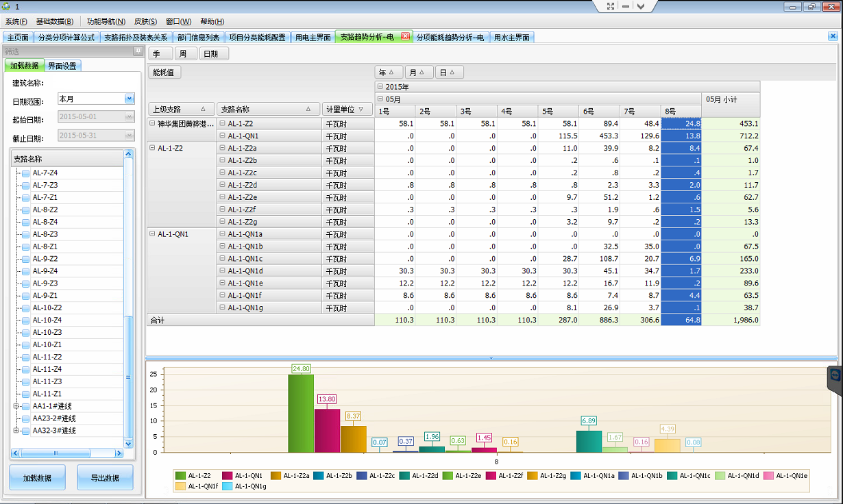This screenshot has height=504, width=843.
Task: Click the app icon in title bar
Action: tap(8, 6)
